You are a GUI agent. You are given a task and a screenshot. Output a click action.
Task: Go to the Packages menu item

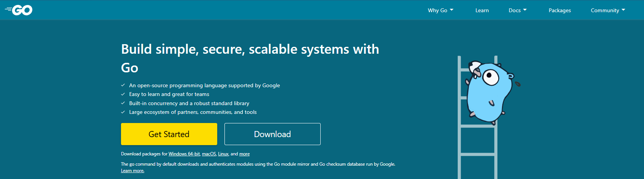[560, 10]
